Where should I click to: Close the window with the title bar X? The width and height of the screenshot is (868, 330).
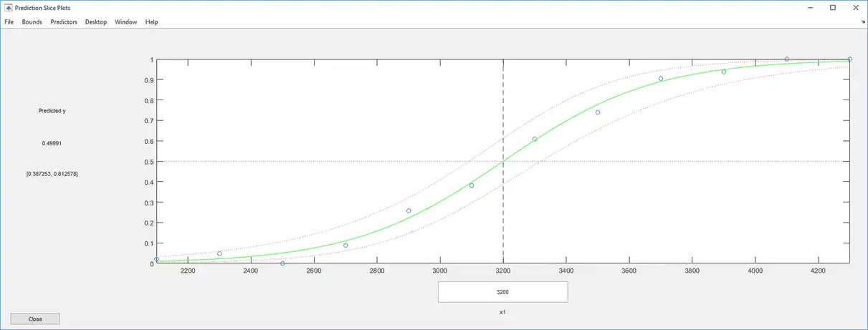click(x=855, y=7)
